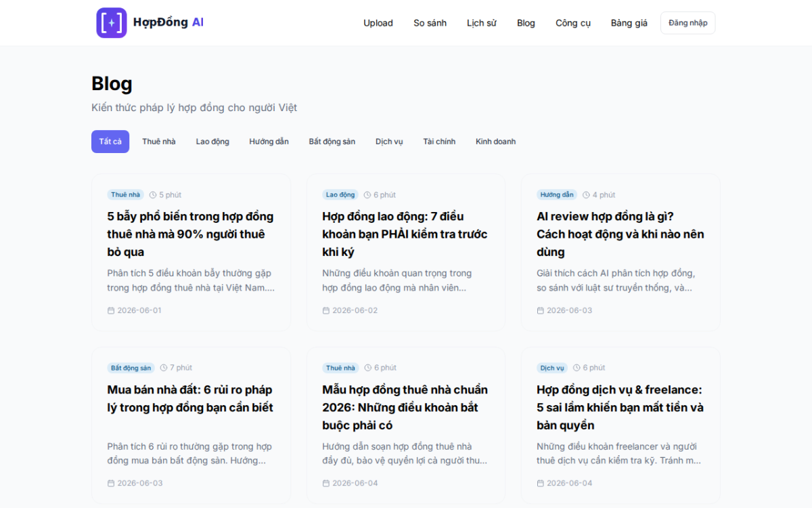Select the Tất cả filter tab

pyautogui.click(x=110, y=142)
